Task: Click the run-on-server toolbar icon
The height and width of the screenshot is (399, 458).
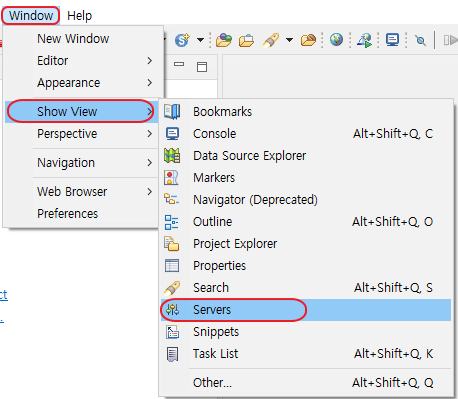Action: click(365, 40)
